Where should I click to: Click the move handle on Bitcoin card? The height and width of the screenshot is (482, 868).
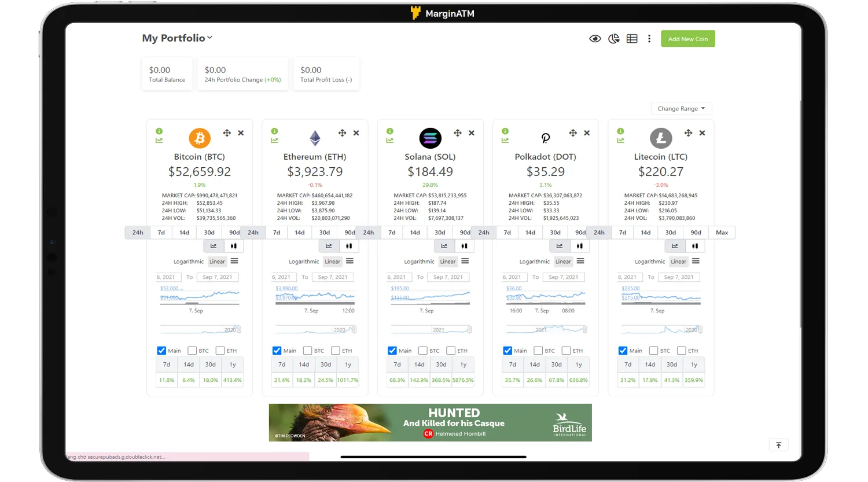tap(227, 133)
